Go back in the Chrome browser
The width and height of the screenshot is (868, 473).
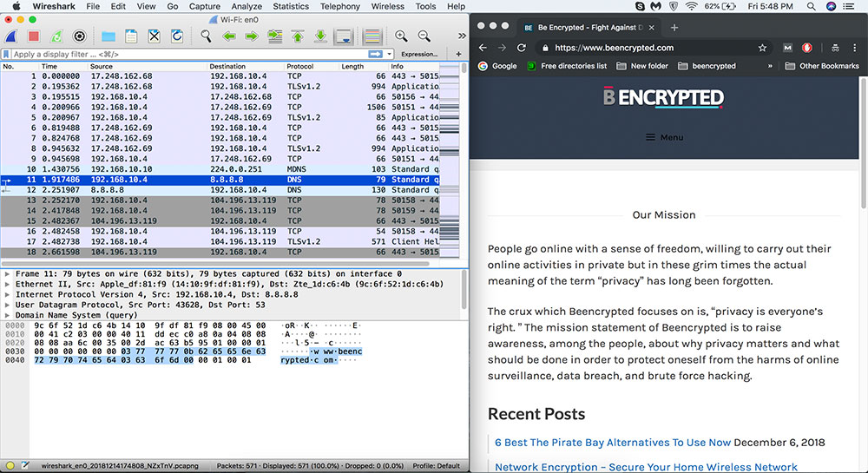(x=483, y=48)
